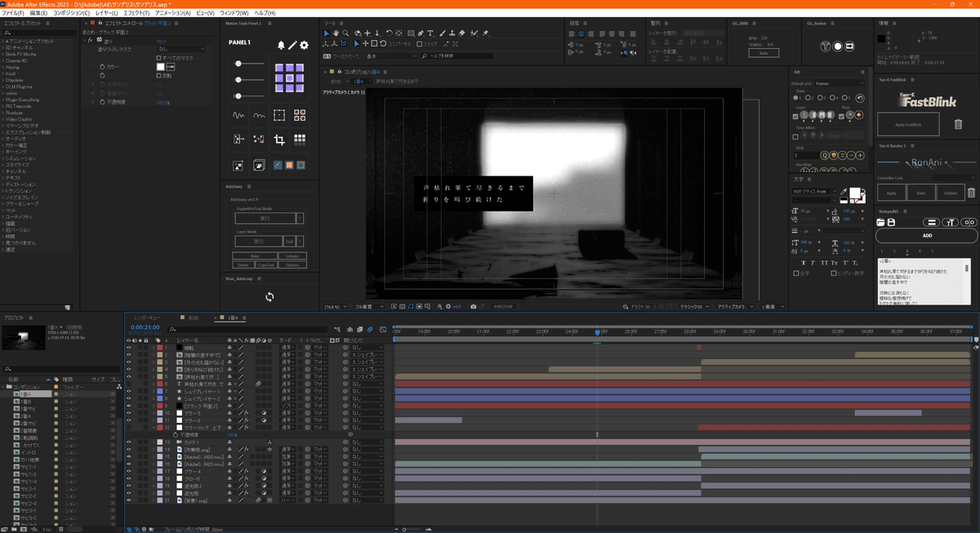
Task: Open the ワークスペース dropdown showing 基本
Action: [390, 56]
